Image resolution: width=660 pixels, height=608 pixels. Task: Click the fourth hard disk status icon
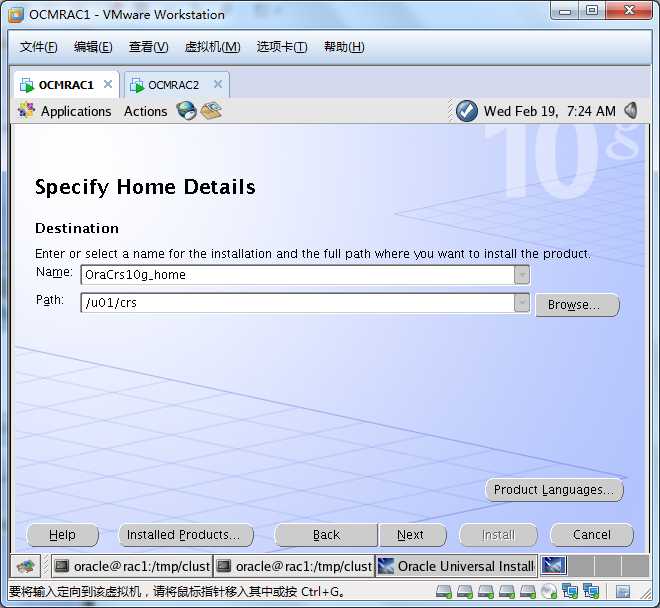click(x=507, y=592)
